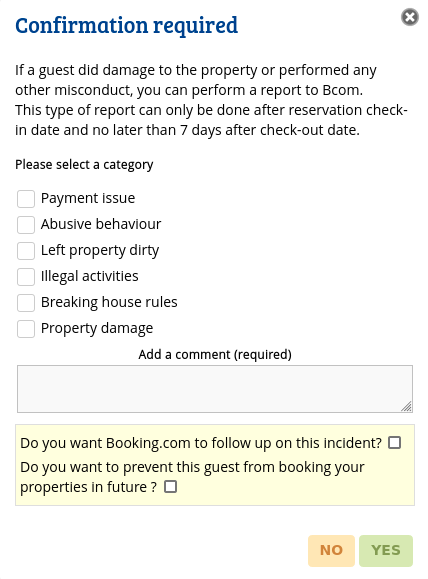Viewport: 428px width, 579px height.
Task: Check prevent guest from future booking box
Action: click(170, 487)
